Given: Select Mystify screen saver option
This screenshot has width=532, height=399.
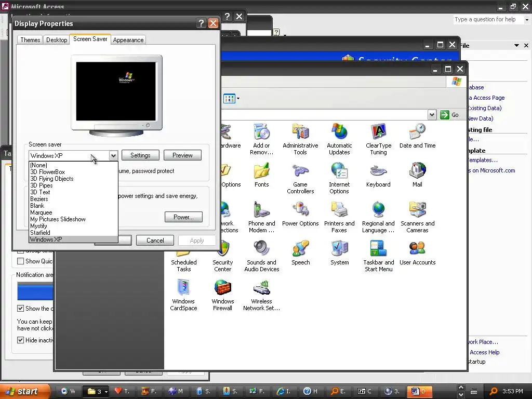Looking at the screenshot, I should click(x=73, y=226).
